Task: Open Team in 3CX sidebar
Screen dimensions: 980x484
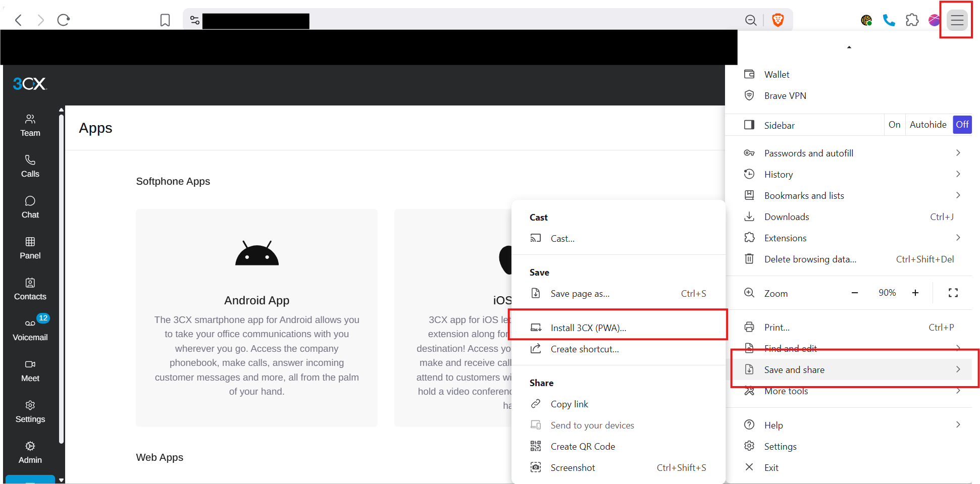Action: pyautogui.click(x=30, y=126)
